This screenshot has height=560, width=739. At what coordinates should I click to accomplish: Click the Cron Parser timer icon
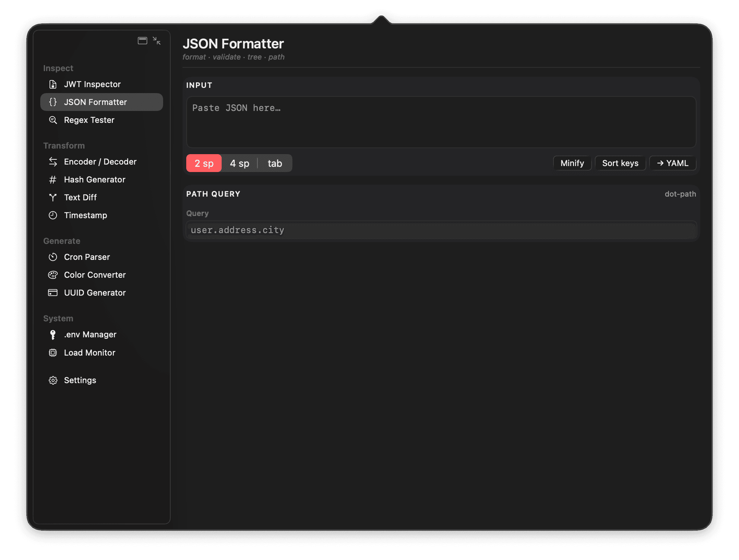53,257
